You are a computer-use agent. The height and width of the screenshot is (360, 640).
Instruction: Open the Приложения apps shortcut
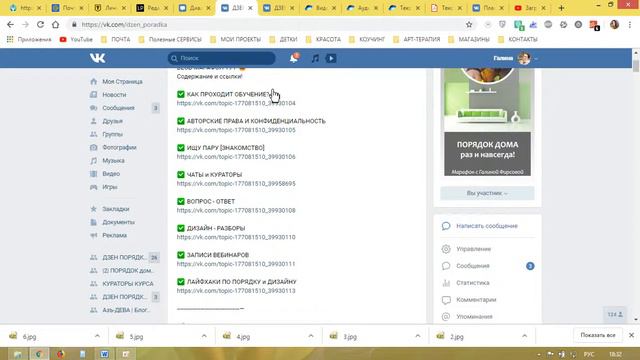coord(29,40)
